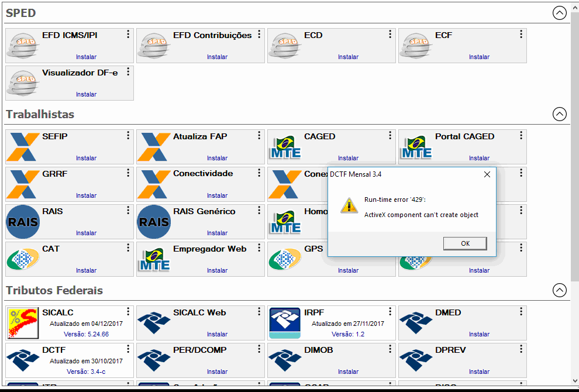Click the SICALC Versão: 5.24.66 link
This screenshot has height=392, width=579.
pos(86,334)
